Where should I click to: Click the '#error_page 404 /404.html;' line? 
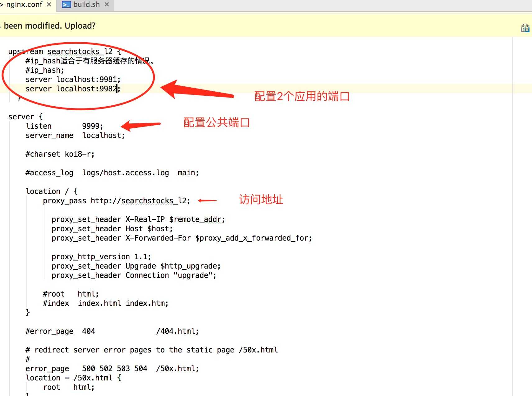click(x=112, y=331)
